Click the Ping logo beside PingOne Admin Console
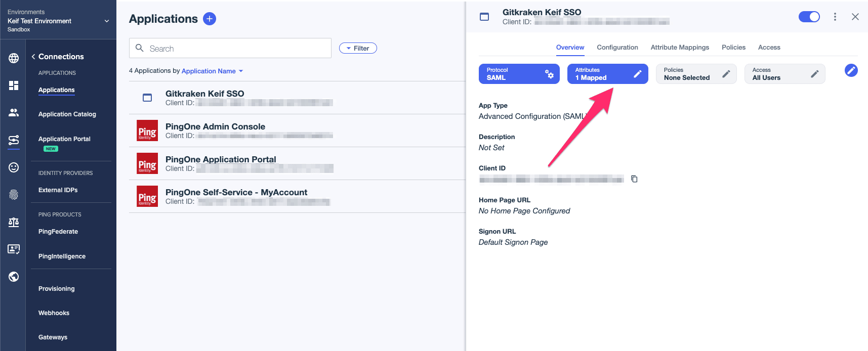 click(x=147, y=130)
